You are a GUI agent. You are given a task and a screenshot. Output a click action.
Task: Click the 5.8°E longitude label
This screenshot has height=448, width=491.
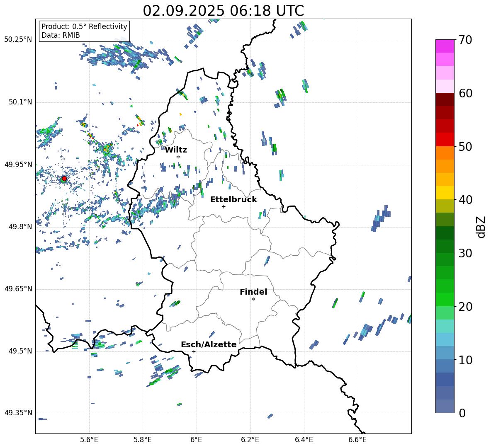[143, 440]
